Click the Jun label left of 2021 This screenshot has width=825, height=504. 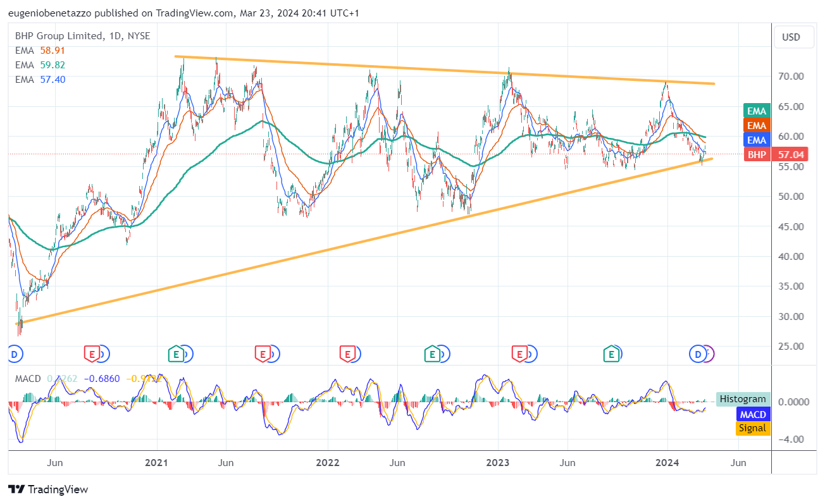[x=55, y=463]
